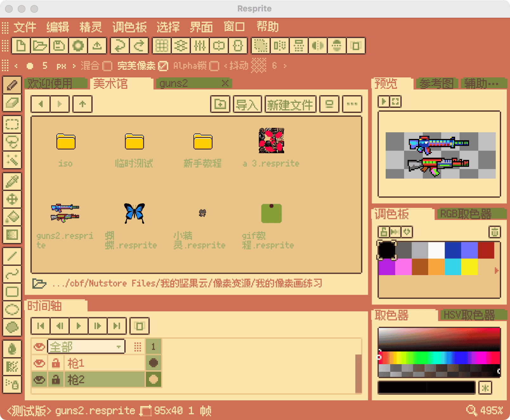
Task: Expand palette with the right arrow
Action: (x=496, y=270)
